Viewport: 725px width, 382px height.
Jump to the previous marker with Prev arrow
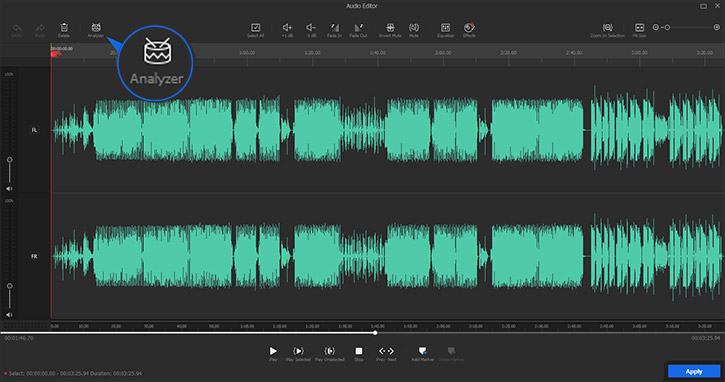pyautogui.click(x=382, y=351)
